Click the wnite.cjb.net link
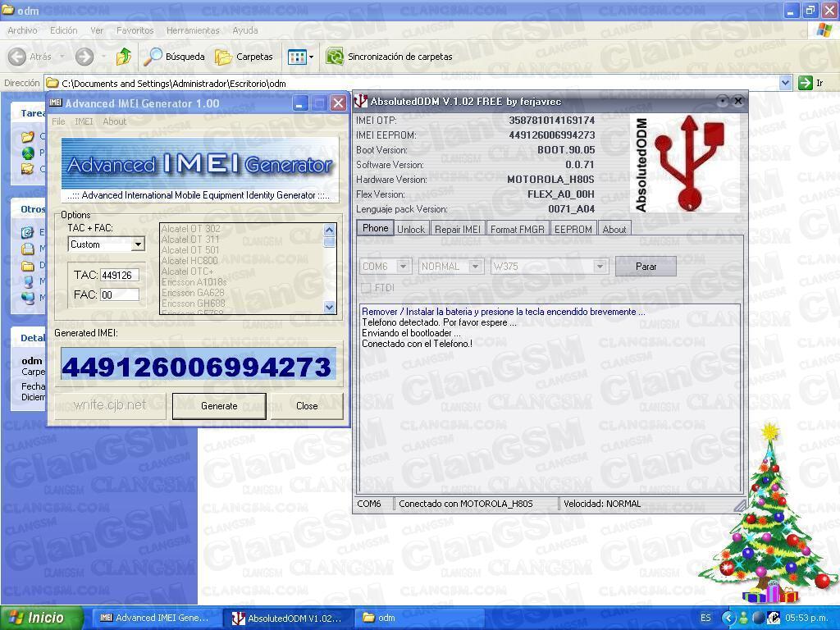The width and height of the screenshot is (840, 630). (x=110, y=405)
